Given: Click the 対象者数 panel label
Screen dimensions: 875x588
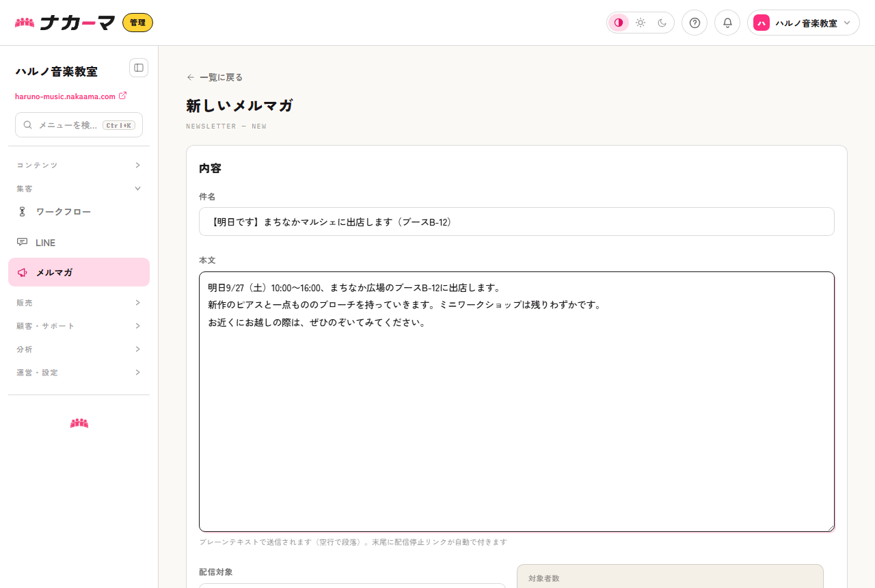Looking at the screenshot, I should coord(544,578).
